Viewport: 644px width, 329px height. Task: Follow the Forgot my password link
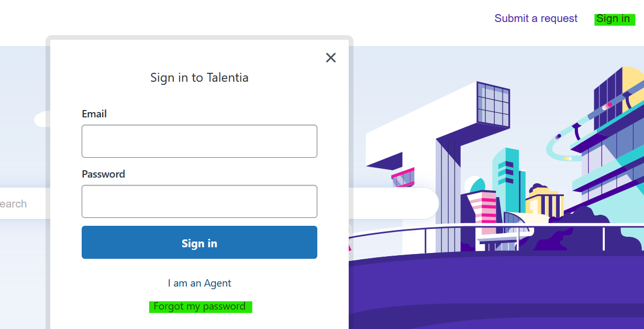click(x=200, y=306)
